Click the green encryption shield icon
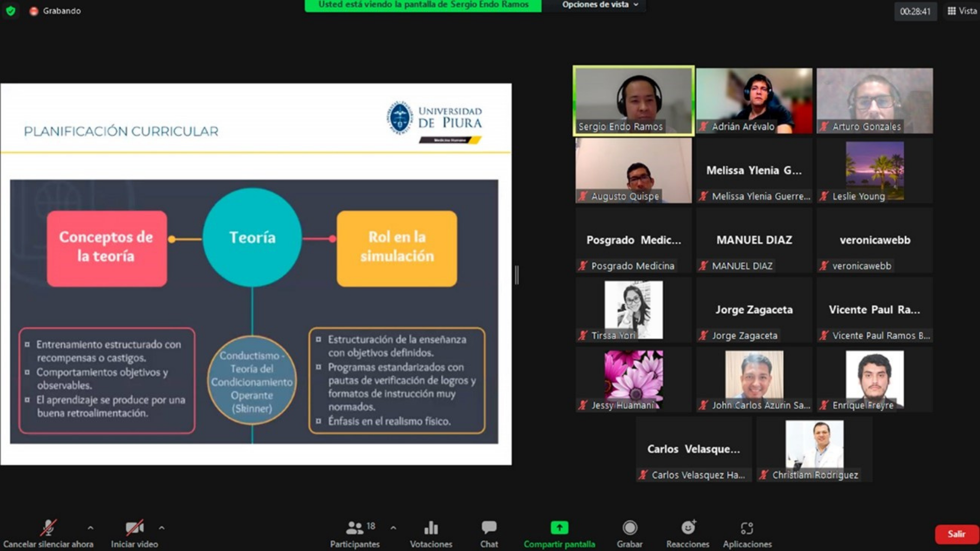This screenshot has width=980, height=551. coord(10,11)
